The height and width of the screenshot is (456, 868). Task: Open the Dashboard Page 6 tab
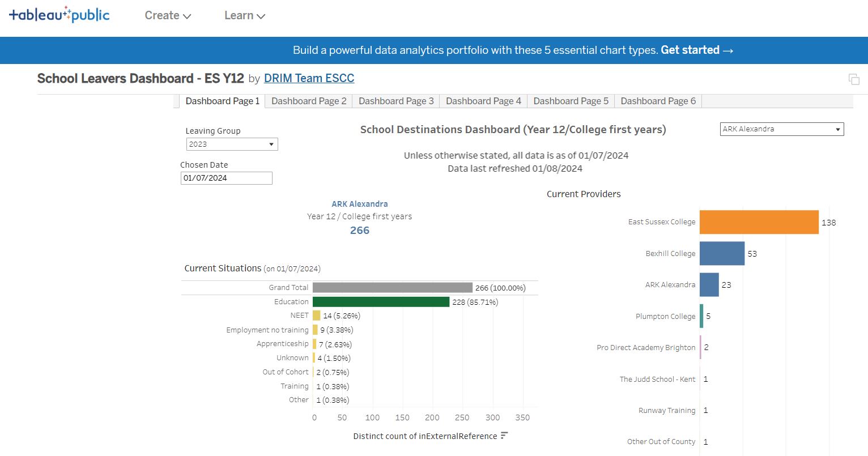click(658, 101)
